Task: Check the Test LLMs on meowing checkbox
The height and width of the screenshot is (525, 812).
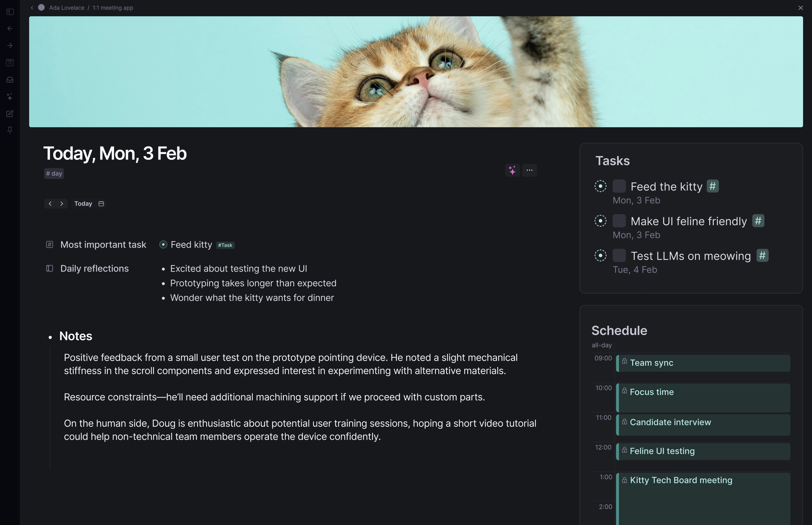Action: point(619,255)
